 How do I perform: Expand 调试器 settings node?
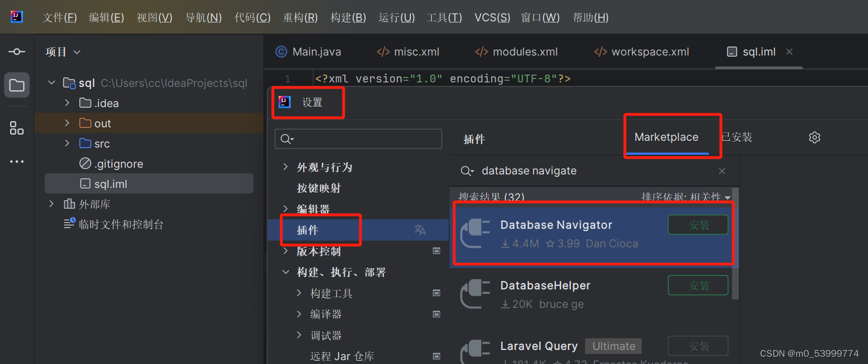pyautogui.click(x=299, y=335)
